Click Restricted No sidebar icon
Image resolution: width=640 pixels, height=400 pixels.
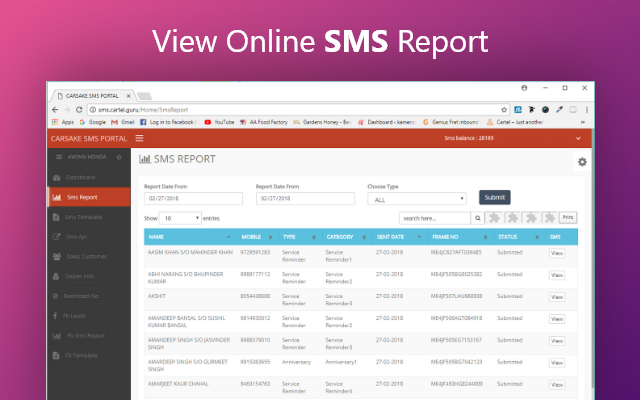click(x=56, y=296)
